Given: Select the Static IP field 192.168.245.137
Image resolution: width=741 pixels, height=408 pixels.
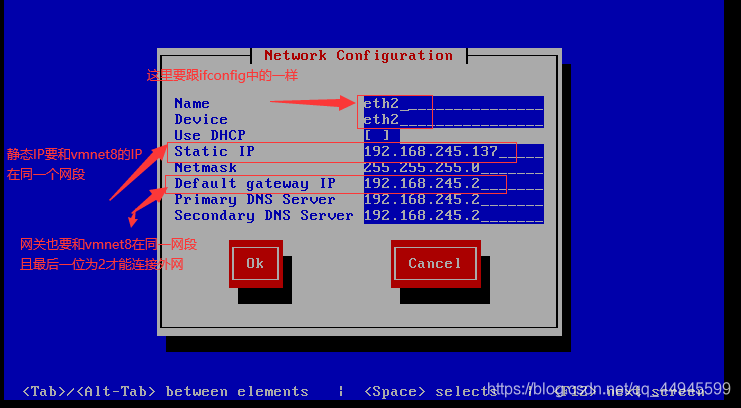Looking at the screenshot, I should (x=454, y=151).
